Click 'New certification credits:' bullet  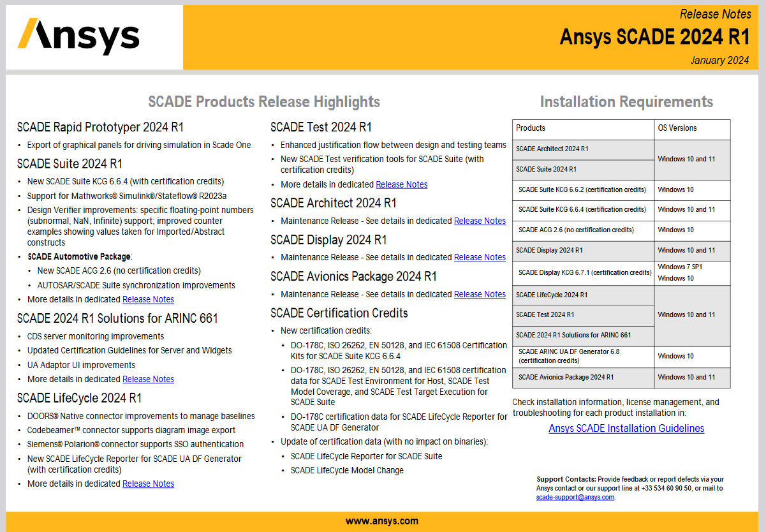(x=326, y=330)
